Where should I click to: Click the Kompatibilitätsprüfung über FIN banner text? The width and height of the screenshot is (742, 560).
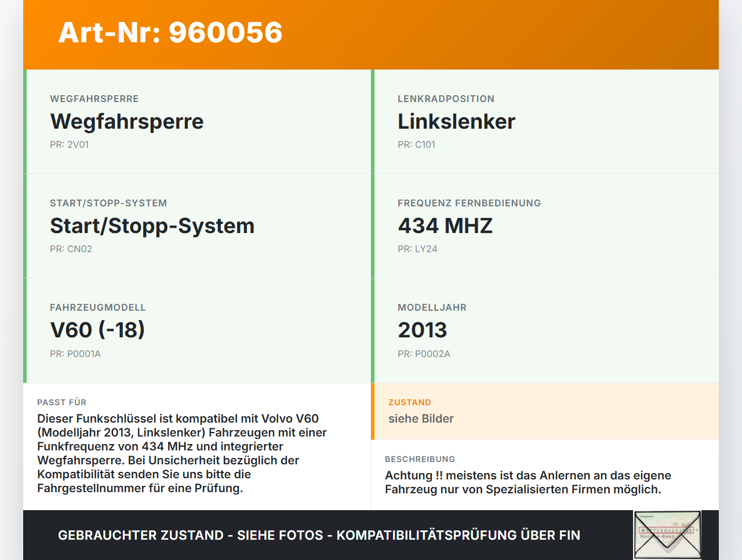pos(319,534)
